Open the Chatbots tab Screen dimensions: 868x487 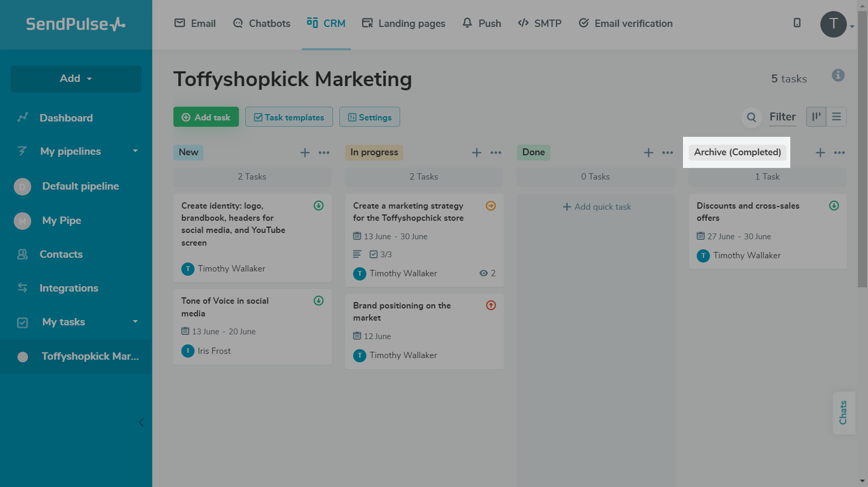(x=262, y=23)
